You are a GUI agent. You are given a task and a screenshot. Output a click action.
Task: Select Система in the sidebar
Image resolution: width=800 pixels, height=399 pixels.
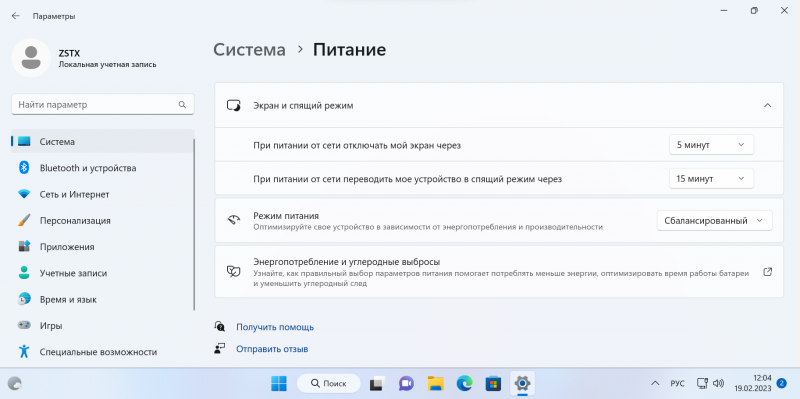[x=102, y=142]
